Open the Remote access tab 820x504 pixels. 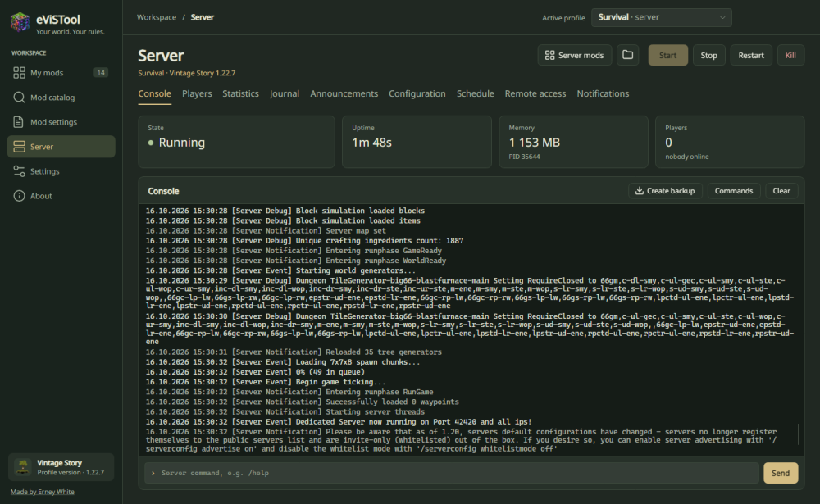[x=535, y=93]
